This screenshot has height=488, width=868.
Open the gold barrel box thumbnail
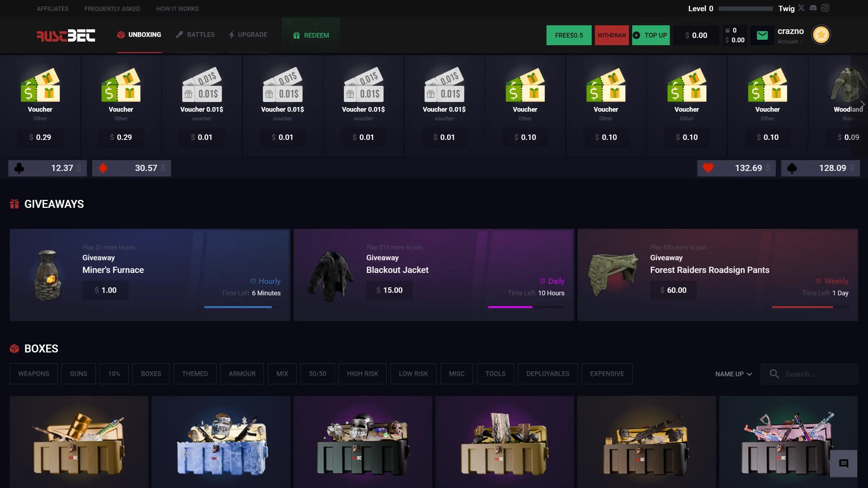coord(79,442)
